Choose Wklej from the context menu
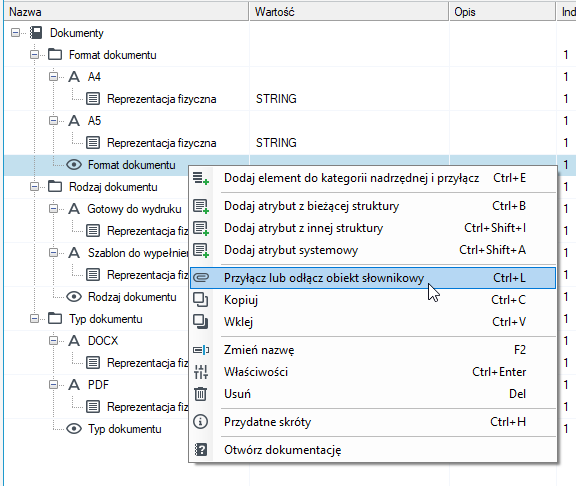576x486 pixels. coord(373,322)
